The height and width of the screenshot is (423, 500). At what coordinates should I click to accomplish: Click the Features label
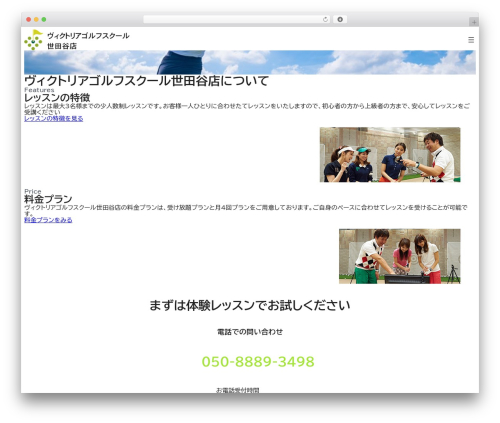click(x=39, y=90)
